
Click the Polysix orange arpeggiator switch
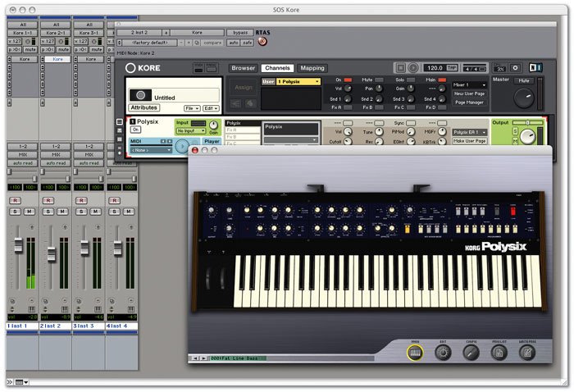tap(407, 229)
